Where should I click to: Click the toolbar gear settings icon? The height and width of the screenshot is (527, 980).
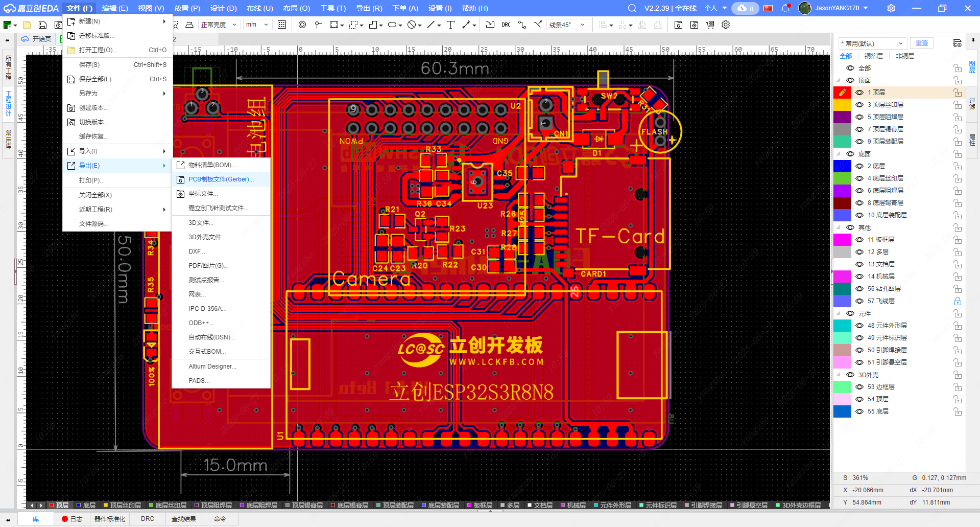(x=726, y=25)
